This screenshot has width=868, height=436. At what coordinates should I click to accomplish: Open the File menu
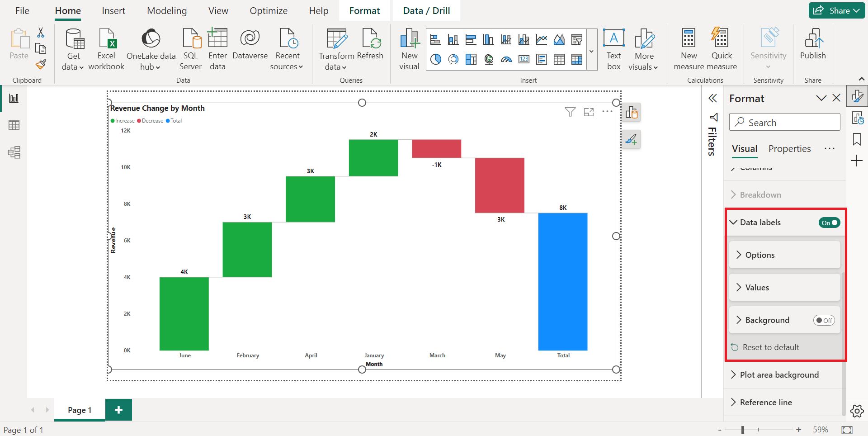(x=22, y=10)
